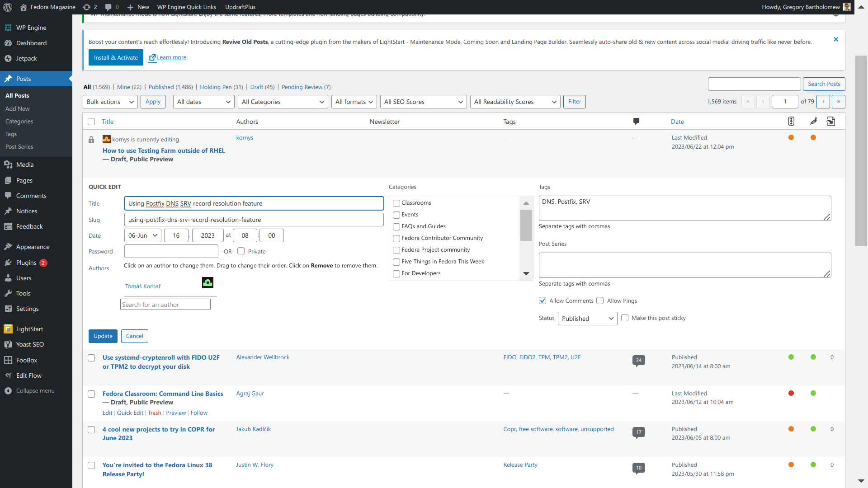This screenshot has width=868, height=488.
Task: Click the Tomáš Korbař author avatar
Action: click(208, 283)
